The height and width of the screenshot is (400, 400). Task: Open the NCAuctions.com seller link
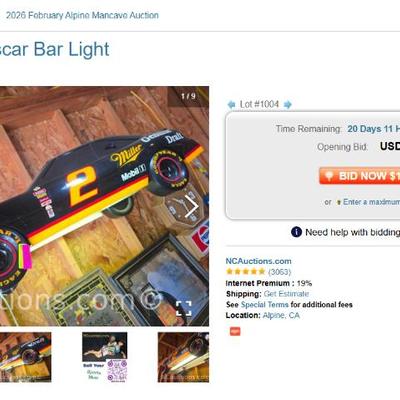coord(259,261)
